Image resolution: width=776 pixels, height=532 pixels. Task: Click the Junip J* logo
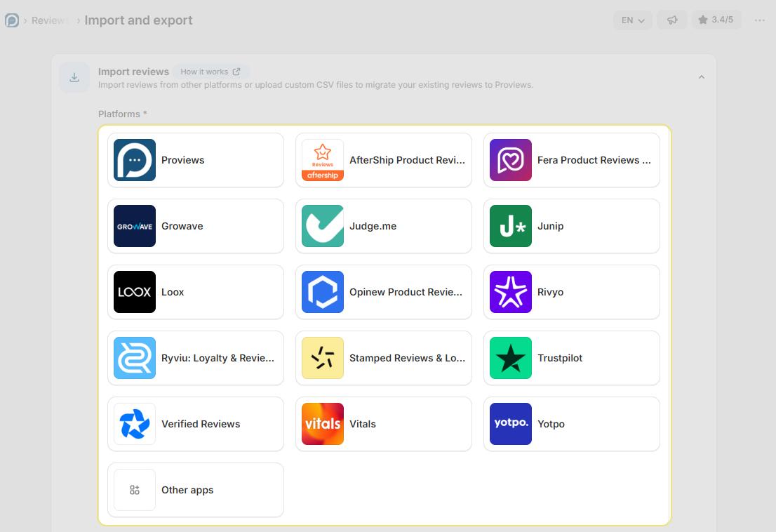[511, 226]
